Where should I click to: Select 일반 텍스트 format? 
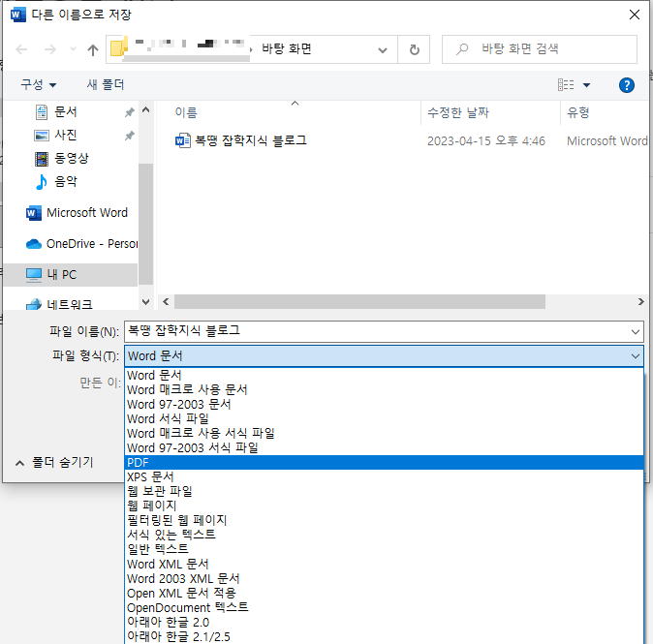click(x=384, y=549)
